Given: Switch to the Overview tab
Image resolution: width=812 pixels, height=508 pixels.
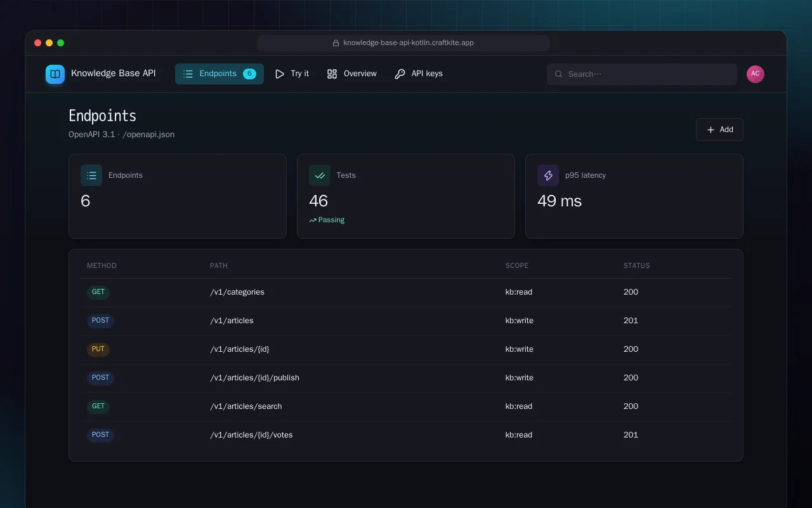Looking at the screenshot, I should 351,74.
